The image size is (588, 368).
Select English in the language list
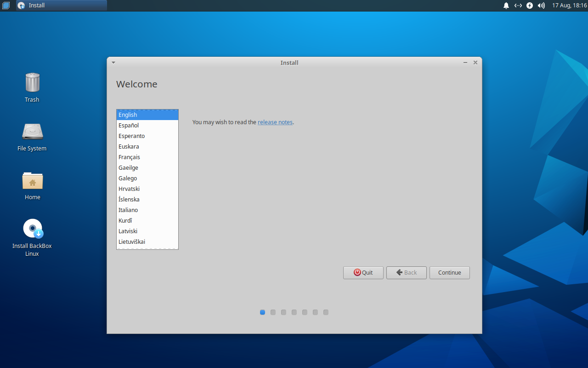click(x=147, y=115)
